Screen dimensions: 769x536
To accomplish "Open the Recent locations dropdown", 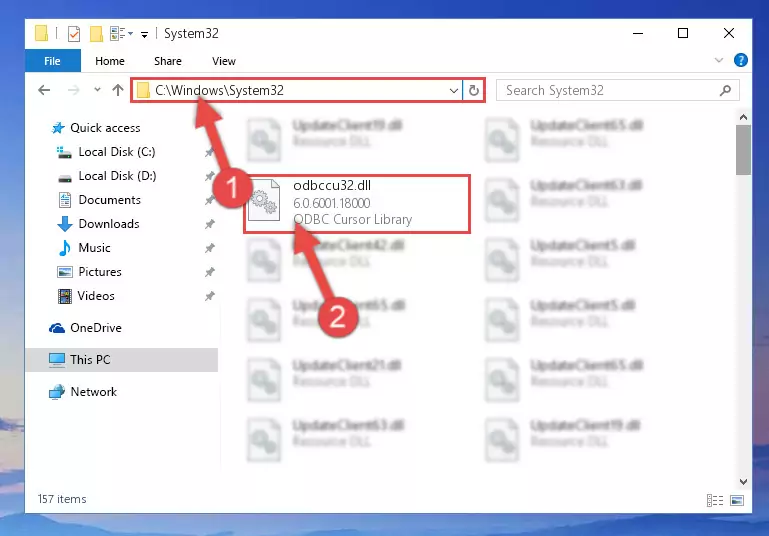I will (97, 90).
